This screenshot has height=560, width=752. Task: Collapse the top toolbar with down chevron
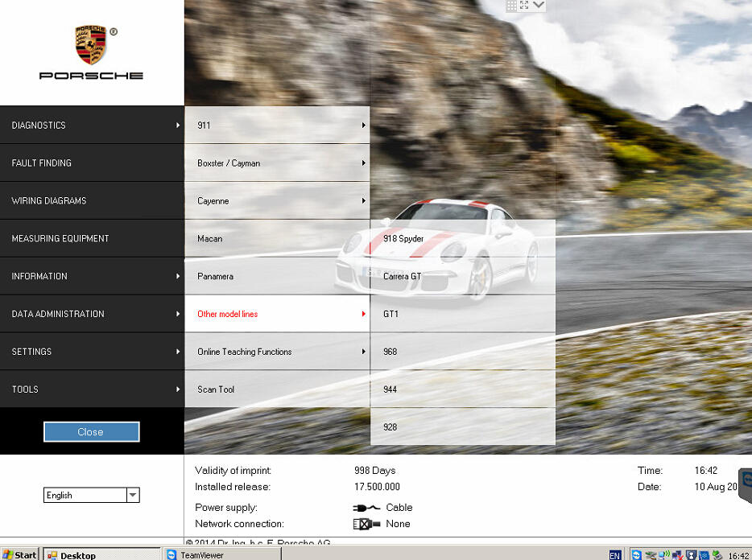(x=539, y=5)
